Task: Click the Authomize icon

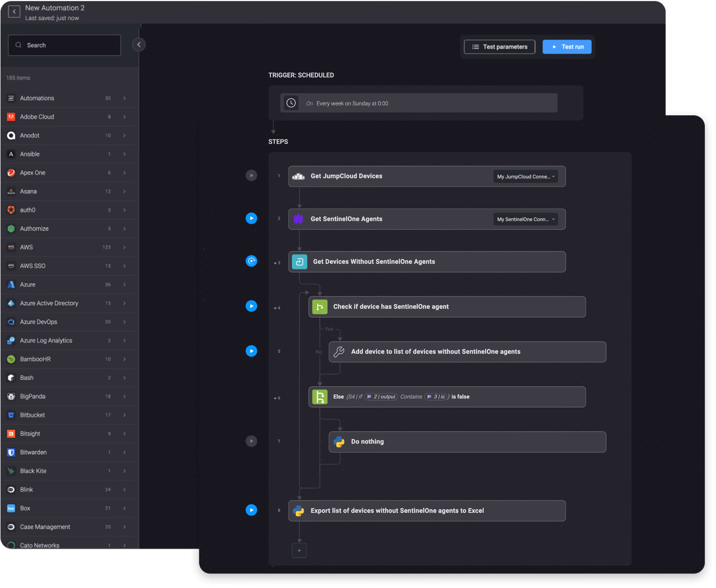Action: [x=11, y=229]
